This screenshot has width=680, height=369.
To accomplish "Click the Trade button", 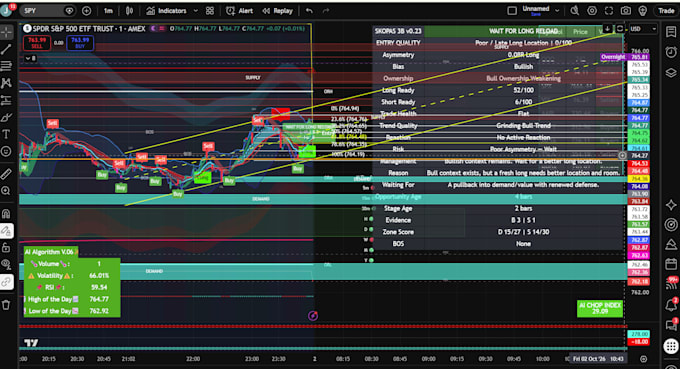I will [666, 10].
